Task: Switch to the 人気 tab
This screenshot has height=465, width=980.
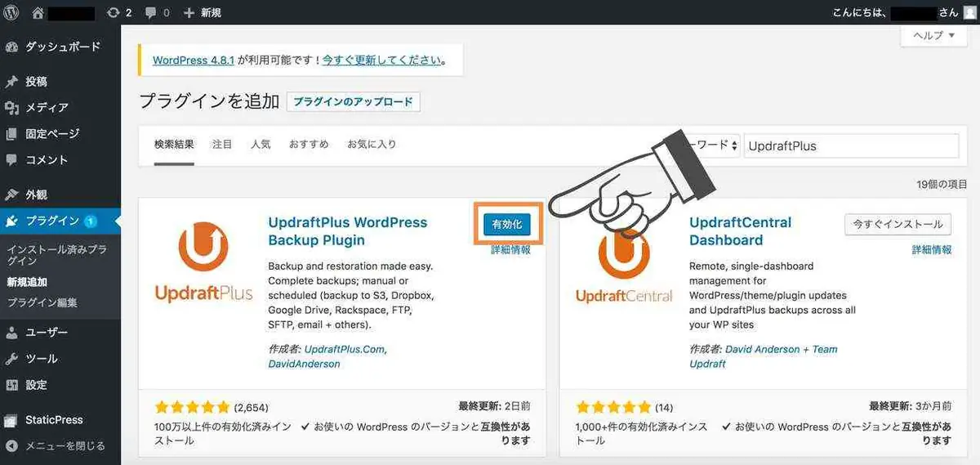Action: coord(261,144)
